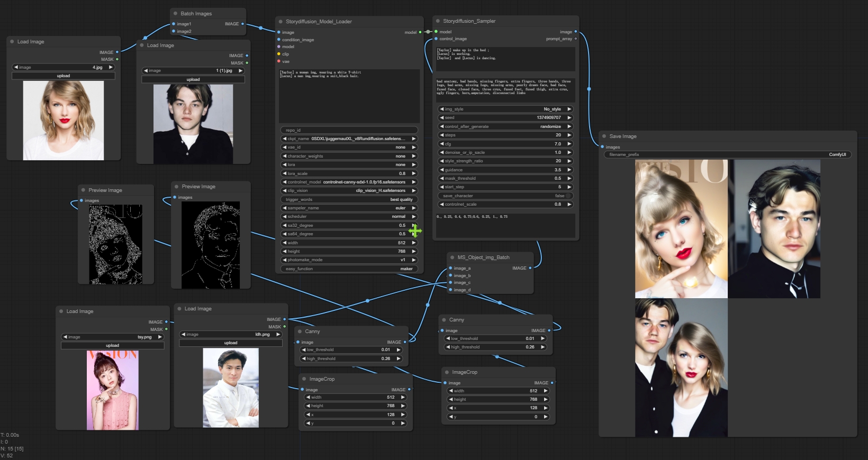Click the mask_threshold value field
Viewport: 868px width, 460px height.
click(505, 178)
